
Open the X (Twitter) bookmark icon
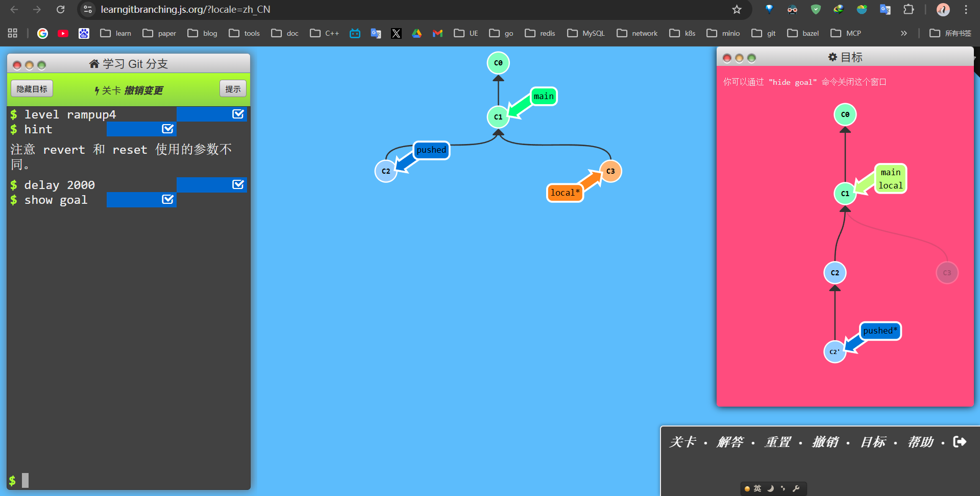click(x=396, y=33)
